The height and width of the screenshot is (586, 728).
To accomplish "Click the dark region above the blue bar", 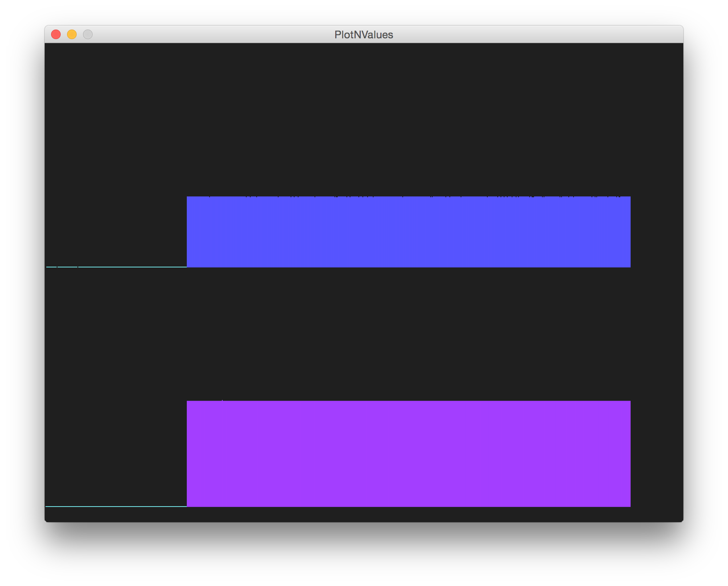I will pos(359,120).
